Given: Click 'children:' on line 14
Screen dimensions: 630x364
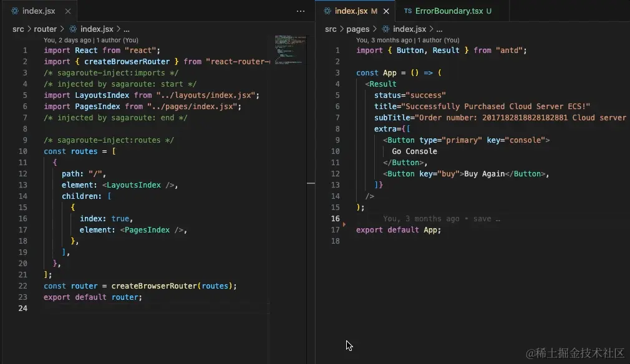Looking at the screenshot, I should pos(82,196).
